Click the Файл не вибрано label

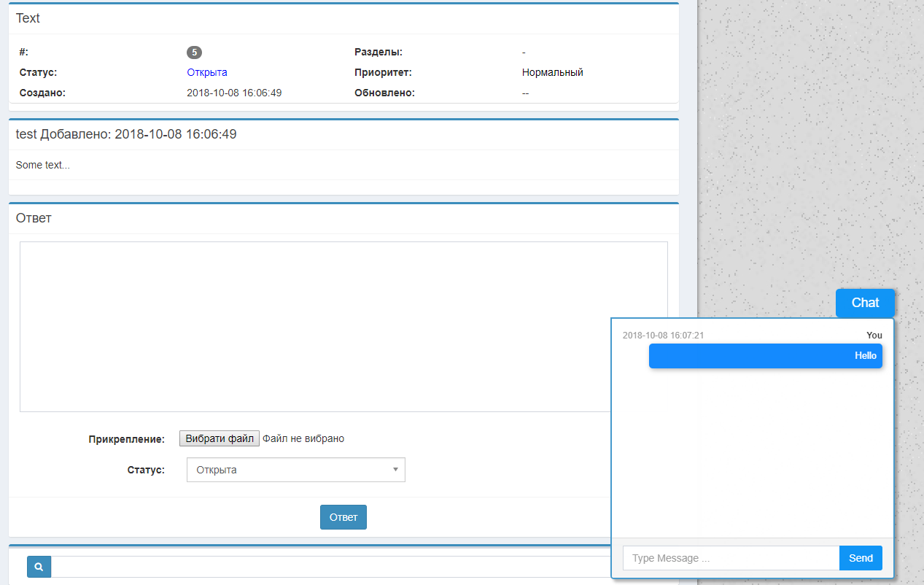(303, 438)
